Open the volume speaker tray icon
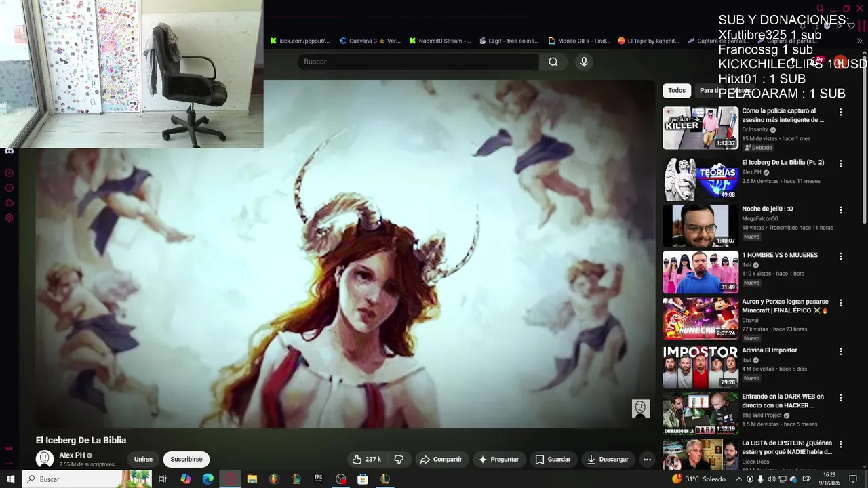The image size is (868, 488). tap(771, 479)
